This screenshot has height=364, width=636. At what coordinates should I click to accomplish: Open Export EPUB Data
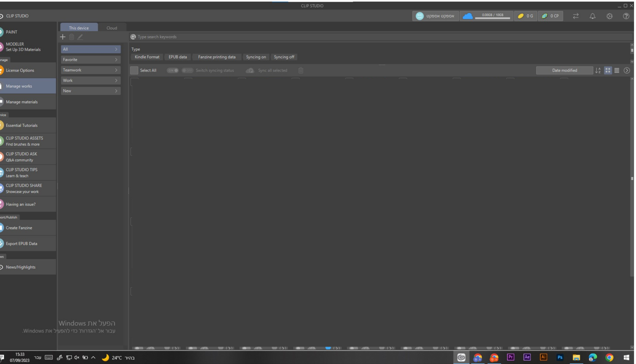tap(28, 243)
